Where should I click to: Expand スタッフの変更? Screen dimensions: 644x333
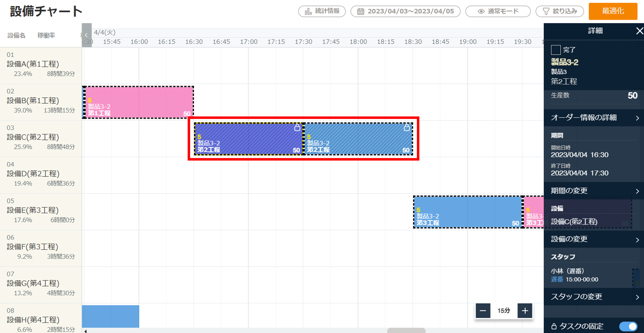pyautogui.click(x=594, y=297)
